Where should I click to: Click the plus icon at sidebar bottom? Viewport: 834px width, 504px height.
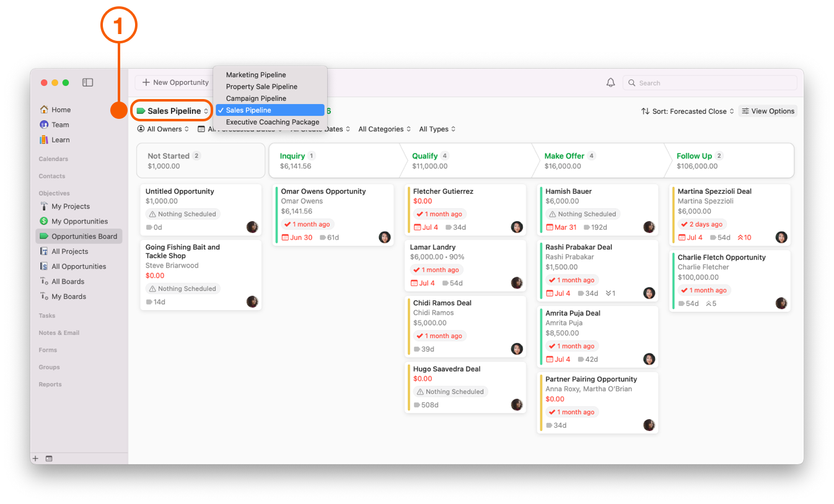pyautogui.click(x=35, y=459)
